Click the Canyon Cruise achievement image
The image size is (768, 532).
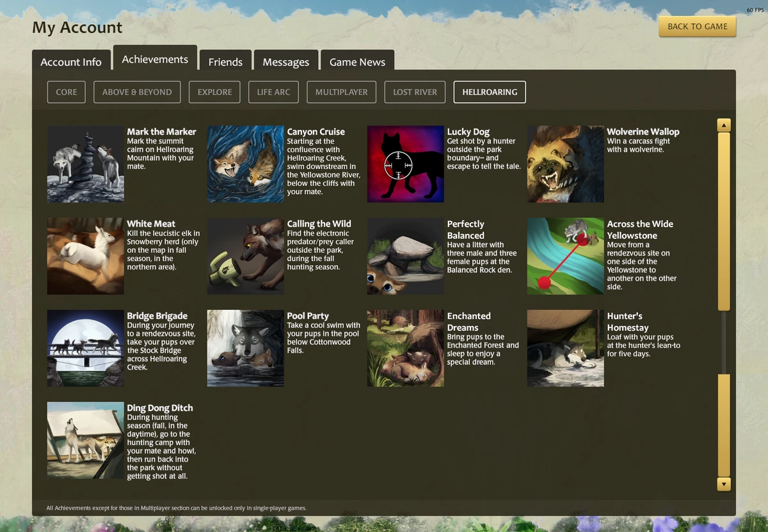pos(245,164)
